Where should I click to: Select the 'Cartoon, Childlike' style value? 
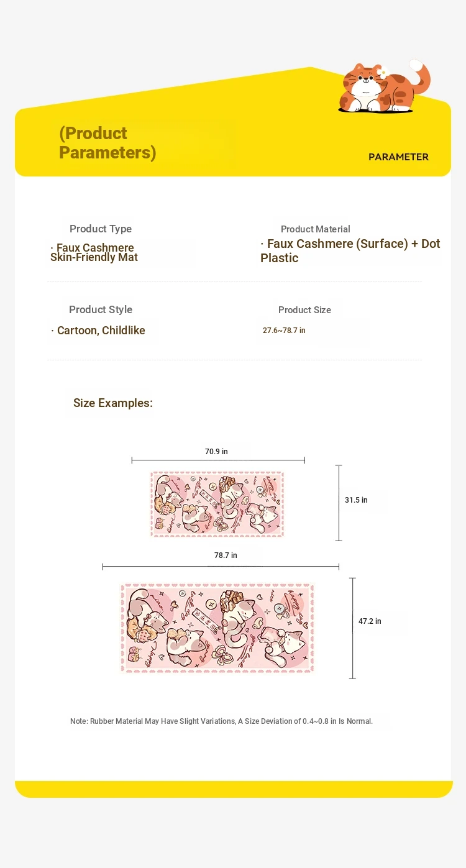pyautogui.click(x=98, y=331)
